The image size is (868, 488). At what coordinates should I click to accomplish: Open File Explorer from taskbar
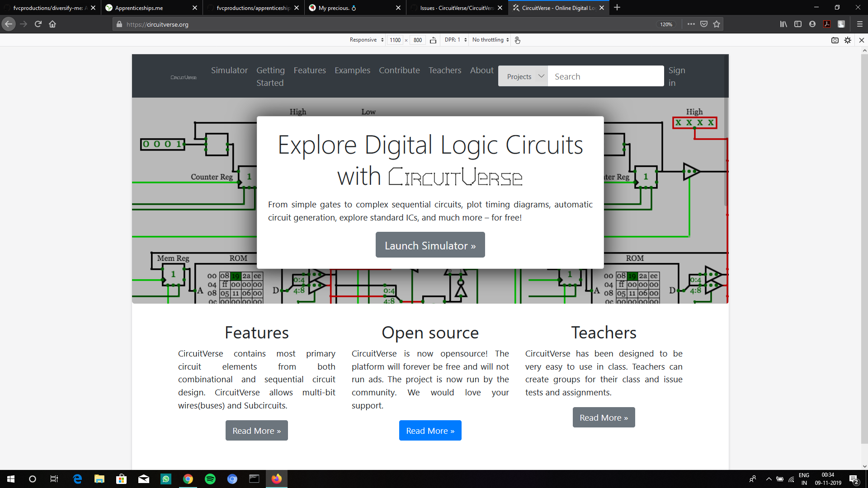[x=99, y=479]
